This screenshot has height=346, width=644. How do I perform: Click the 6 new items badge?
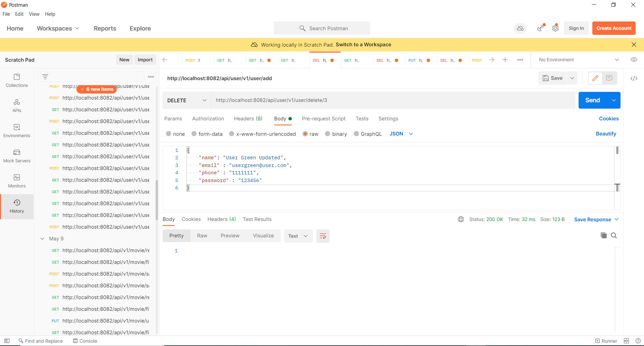pos(97,89)
